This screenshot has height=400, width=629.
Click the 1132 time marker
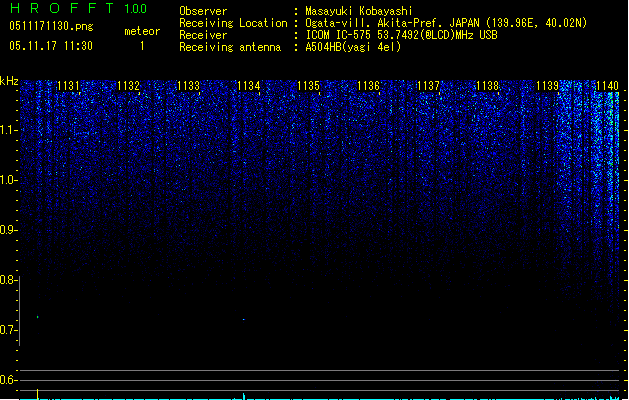click(128, 86)
